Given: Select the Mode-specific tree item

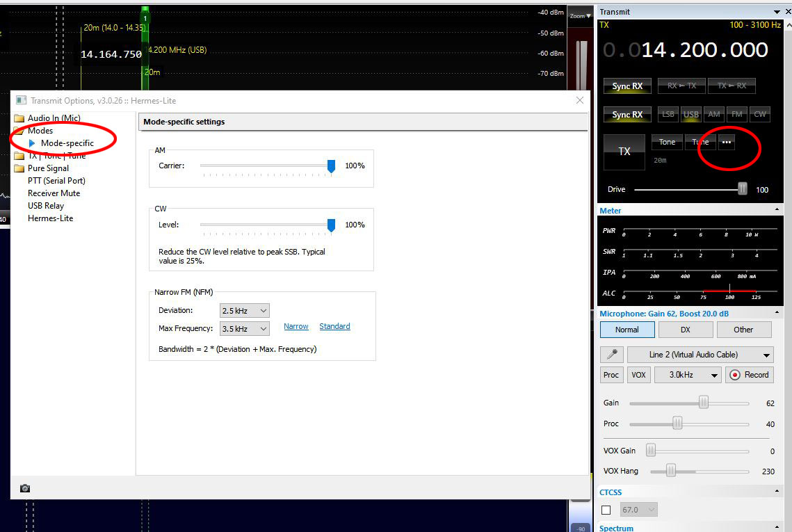Looking at the screenshot, I should pyautogui.click(x=67, y=143).
